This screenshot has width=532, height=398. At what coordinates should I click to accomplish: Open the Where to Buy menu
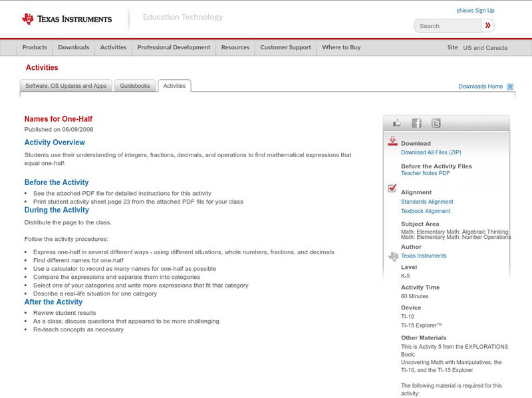340,48
